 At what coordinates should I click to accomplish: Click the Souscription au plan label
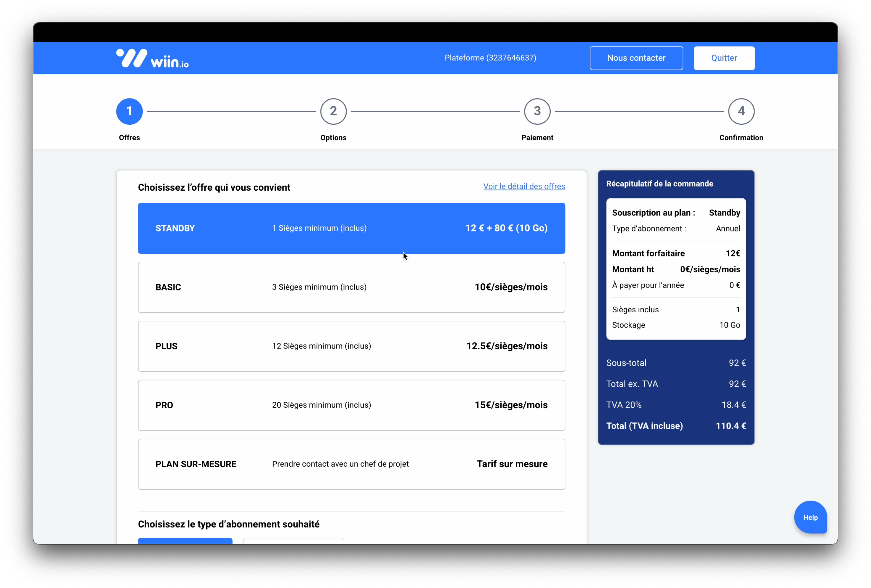point(653,213)
